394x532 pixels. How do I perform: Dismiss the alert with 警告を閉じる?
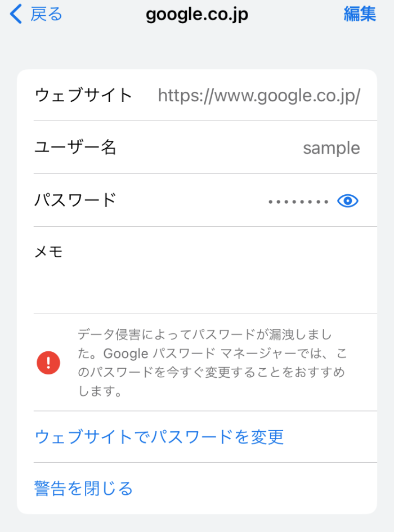click(x=84, y=488)
